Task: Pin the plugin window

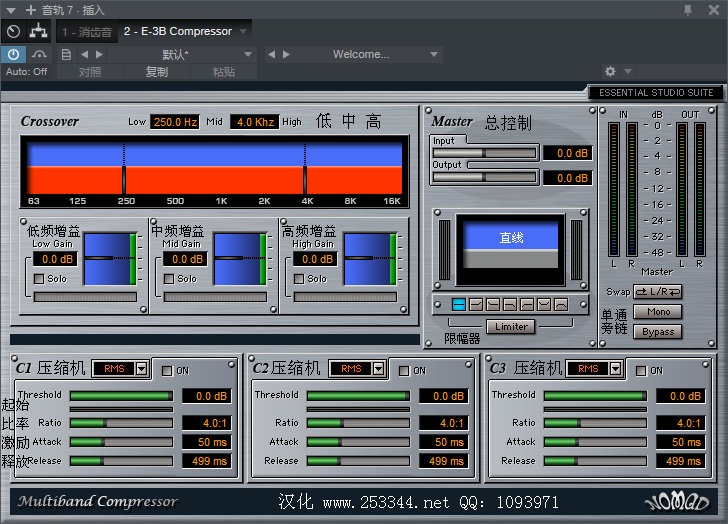Action: point(688,10)
